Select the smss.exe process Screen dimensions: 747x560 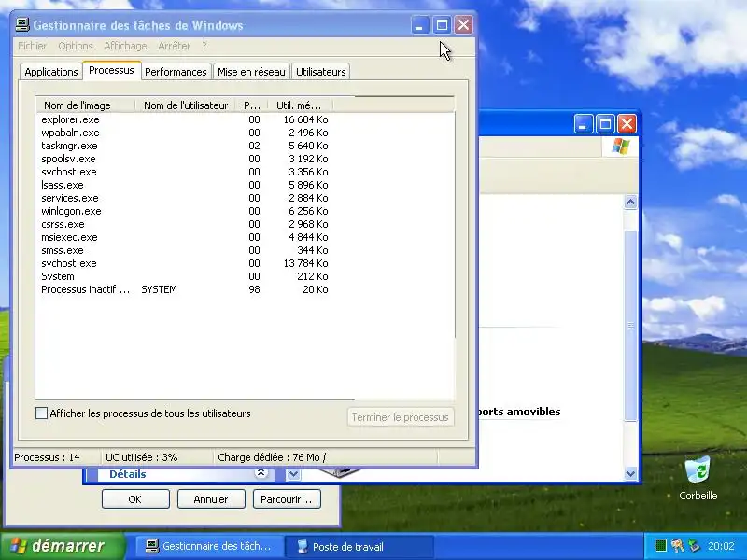pyautogui.click(x=185, y=250)
